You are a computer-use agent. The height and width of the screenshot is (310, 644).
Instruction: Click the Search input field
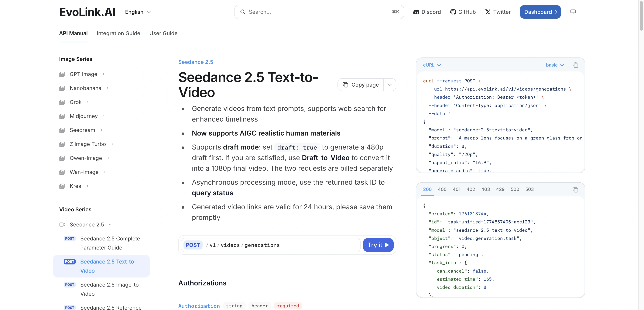click(319, 12)
